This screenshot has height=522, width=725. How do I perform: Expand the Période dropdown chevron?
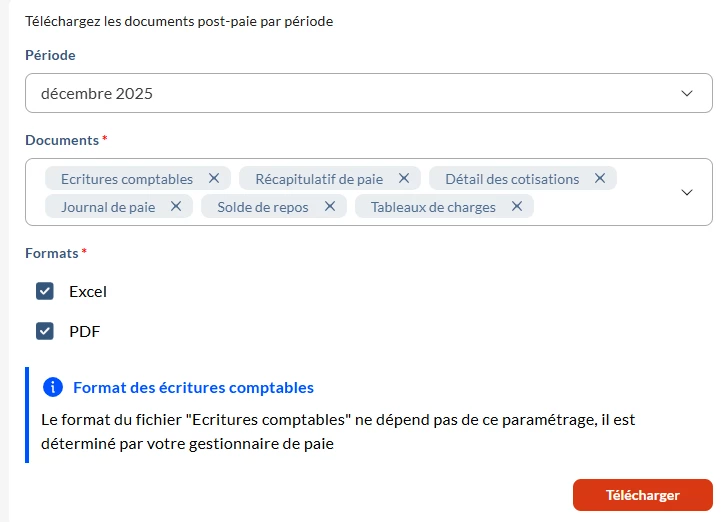[x=687, y=94]
